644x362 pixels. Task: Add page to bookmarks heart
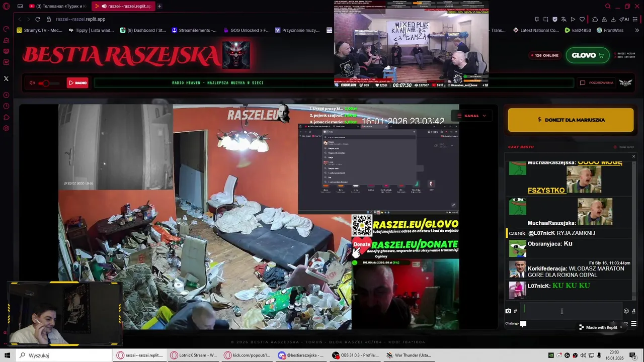[x=582, y=19]
